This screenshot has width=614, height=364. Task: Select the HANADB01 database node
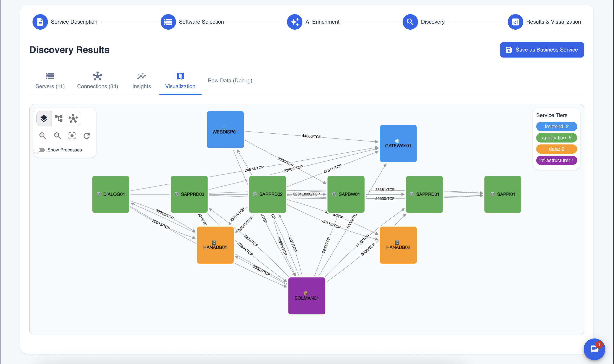pos(215,245)
